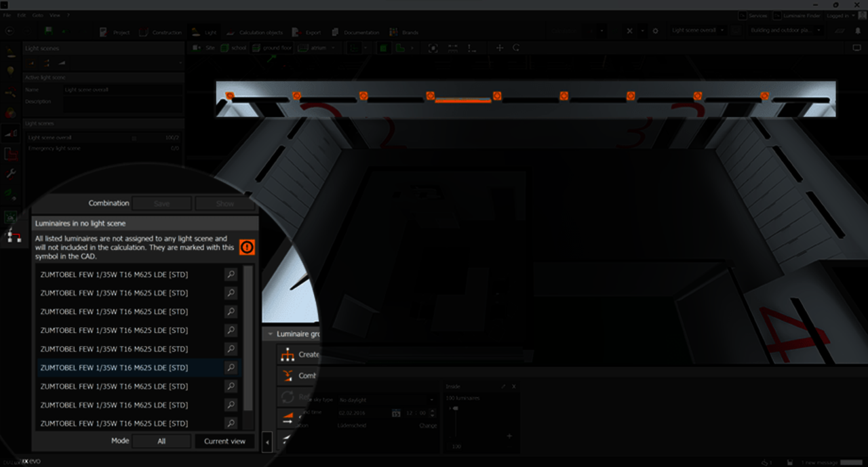Image resolution: width=868 pixels, height=467 pixels.
Task: Set Mode to Current view
Action: (224, 441)
